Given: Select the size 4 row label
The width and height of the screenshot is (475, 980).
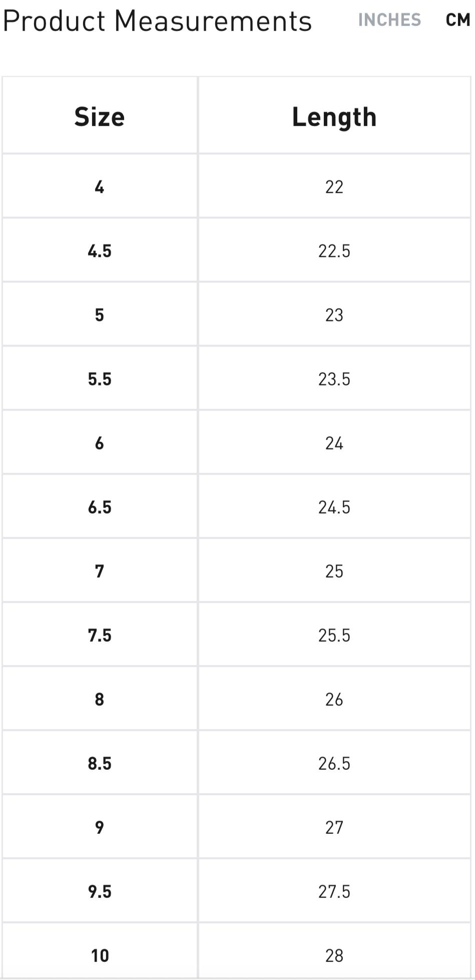Looking at the screenshot, I should point(100,187).
